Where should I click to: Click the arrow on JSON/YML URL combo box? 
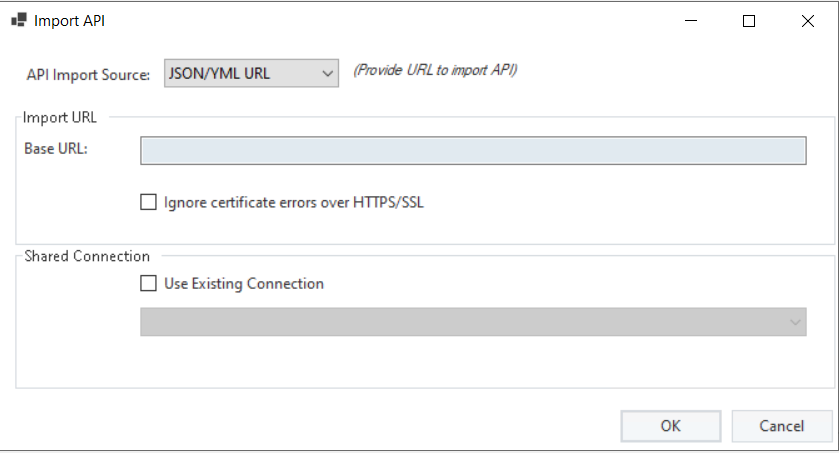327,73
